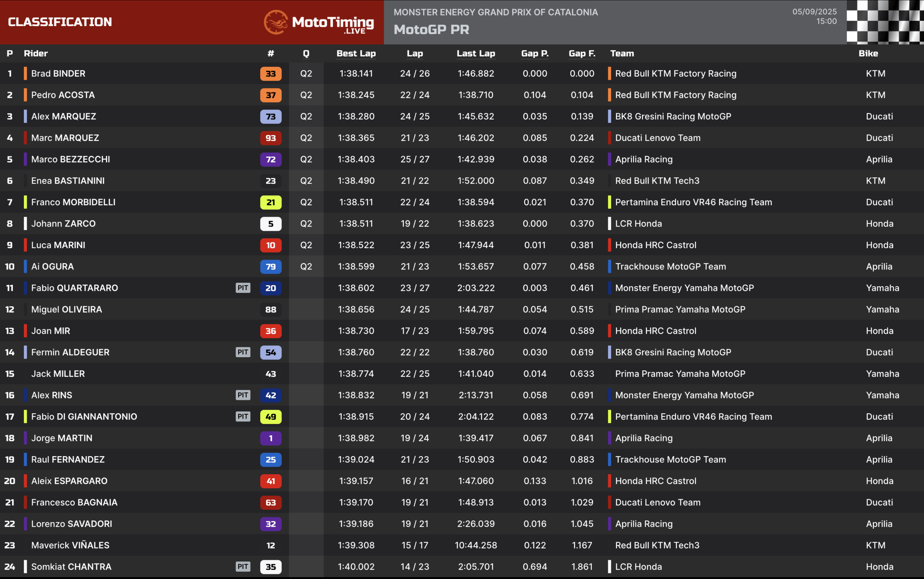The image size is (924, 579).
Task: Click Savadori's number 32 badge
Action: (x=270, y=524)
